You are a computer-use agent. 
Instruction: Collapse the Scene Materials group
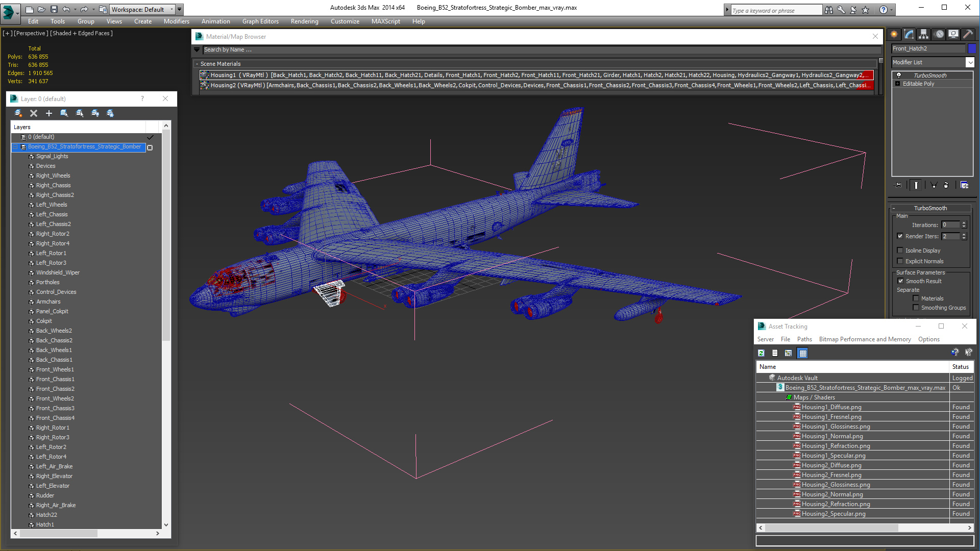click(197, 64)
